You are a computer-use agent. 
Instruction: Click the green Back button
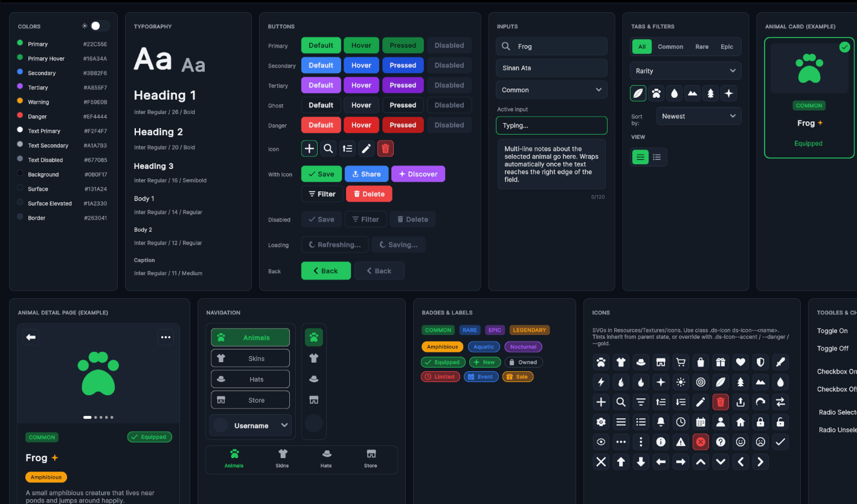tap(326, 271)
